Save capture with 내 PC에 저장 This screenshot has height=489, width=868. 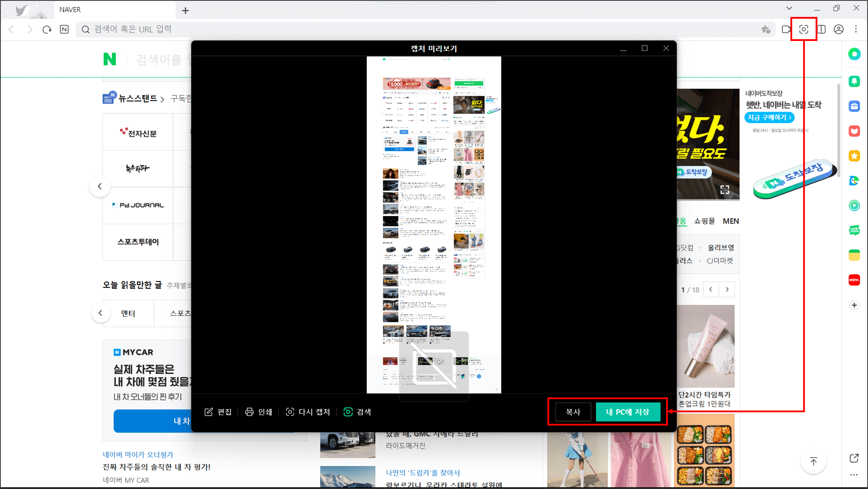[628, 412]
